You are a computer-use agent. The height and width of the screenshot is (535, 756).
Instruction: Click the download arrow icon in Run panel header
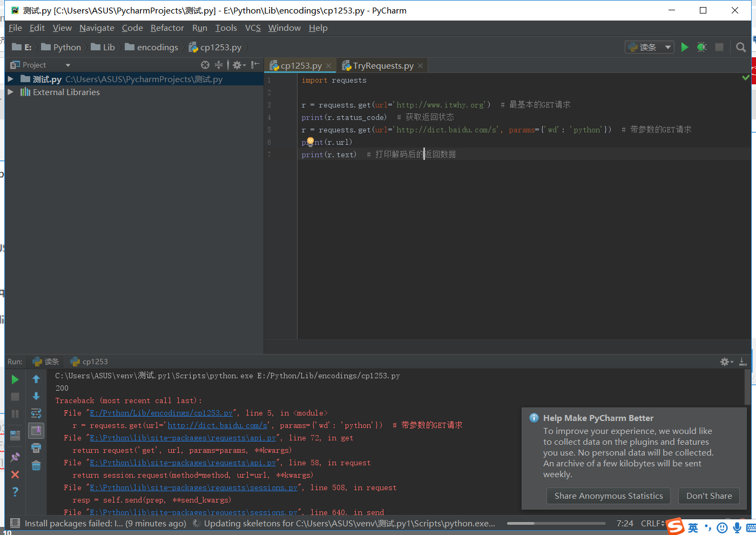(742, 362)
